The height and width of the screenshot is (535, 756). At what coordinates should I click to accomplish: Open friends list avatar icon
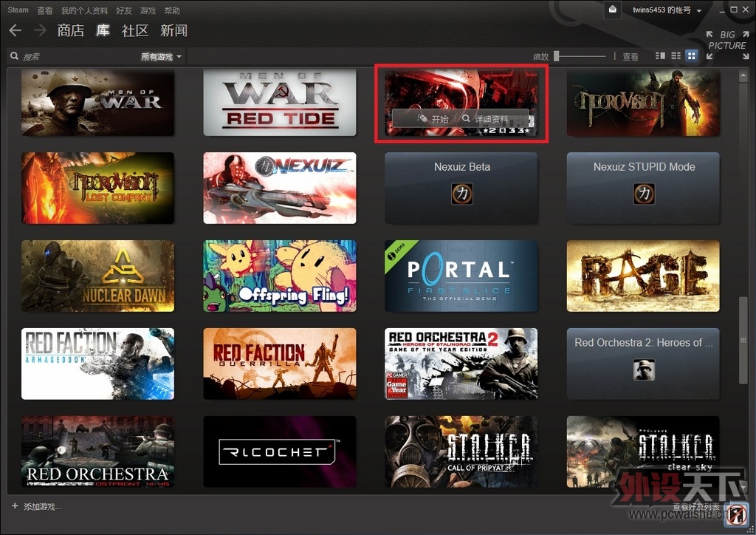click(737, 515)
